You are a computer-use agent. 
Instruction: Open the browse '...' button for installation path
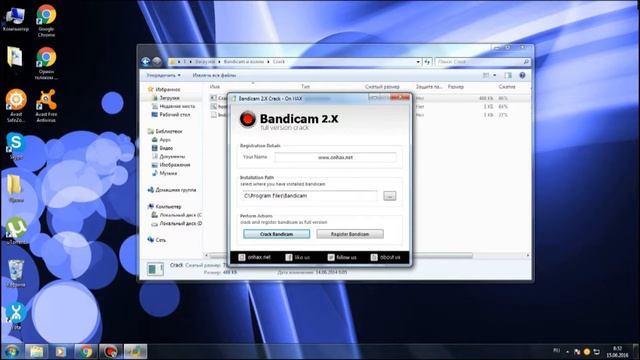click(390, 196)
